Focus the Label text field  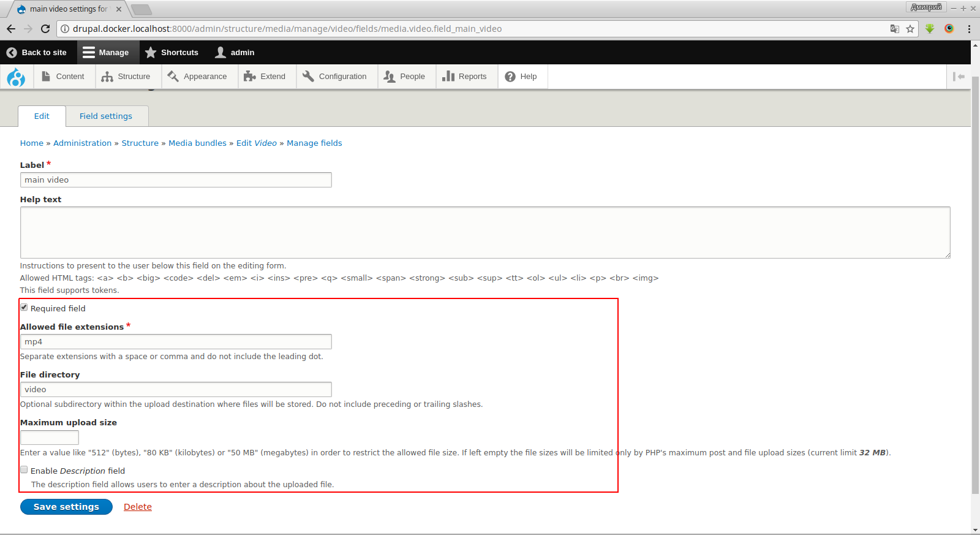(x=176, y=180)
